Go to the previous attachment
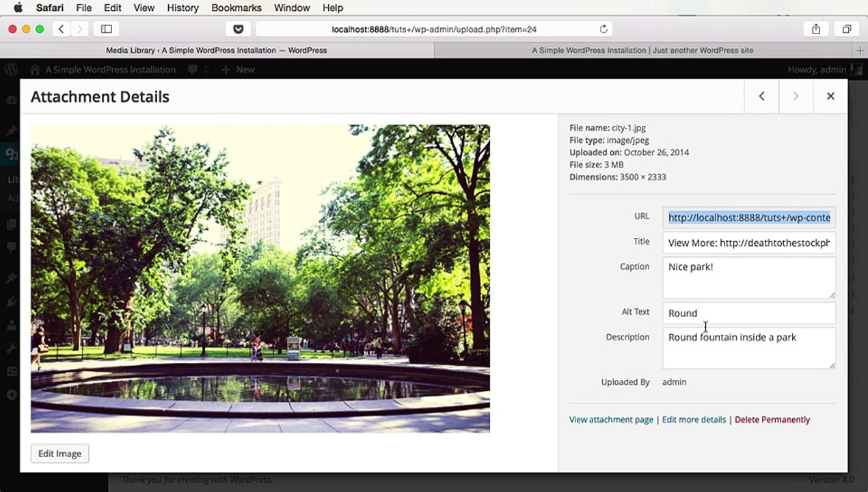The width and height of the screenshot is (868, 492). [x=761, y=96]
